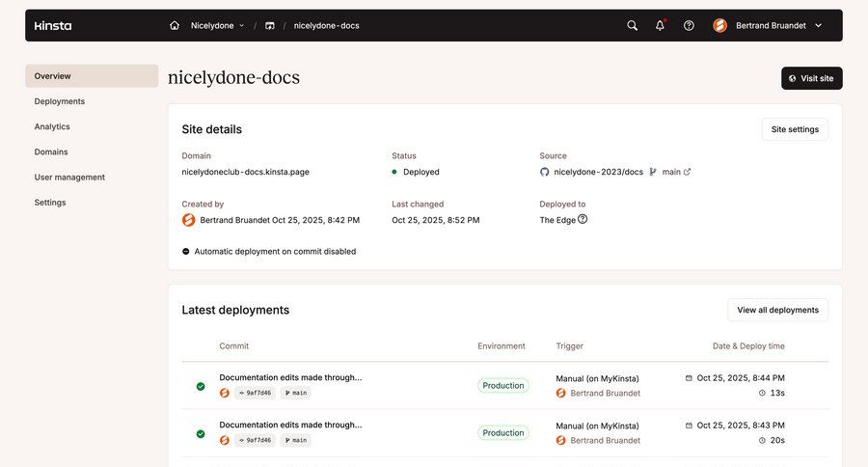Open the Bertrand Bruandet account menu
This screenshot has width=868, height=467.
(769, 26)
